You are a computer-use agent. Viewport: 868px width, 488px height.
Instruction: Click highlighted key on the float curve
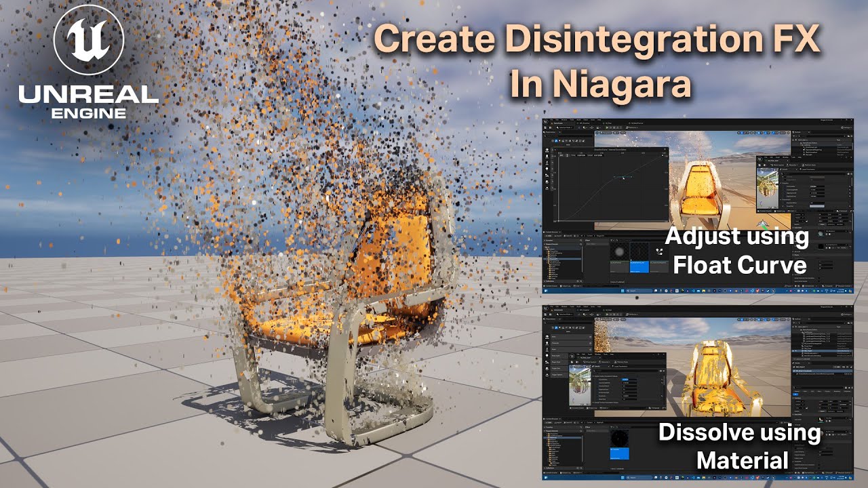[623, 176]
